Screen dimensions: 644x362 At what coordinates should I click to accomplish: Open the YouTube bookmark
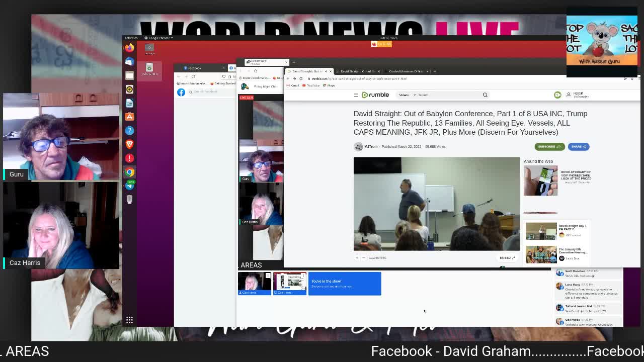311,85
